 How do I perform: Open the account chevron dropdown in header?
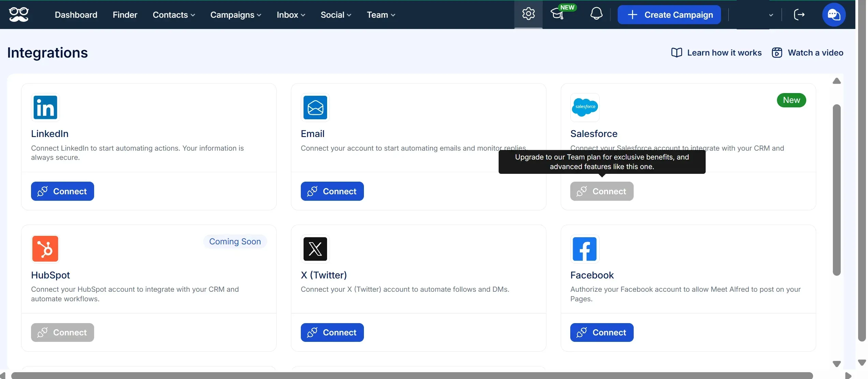tap(771, 15)
